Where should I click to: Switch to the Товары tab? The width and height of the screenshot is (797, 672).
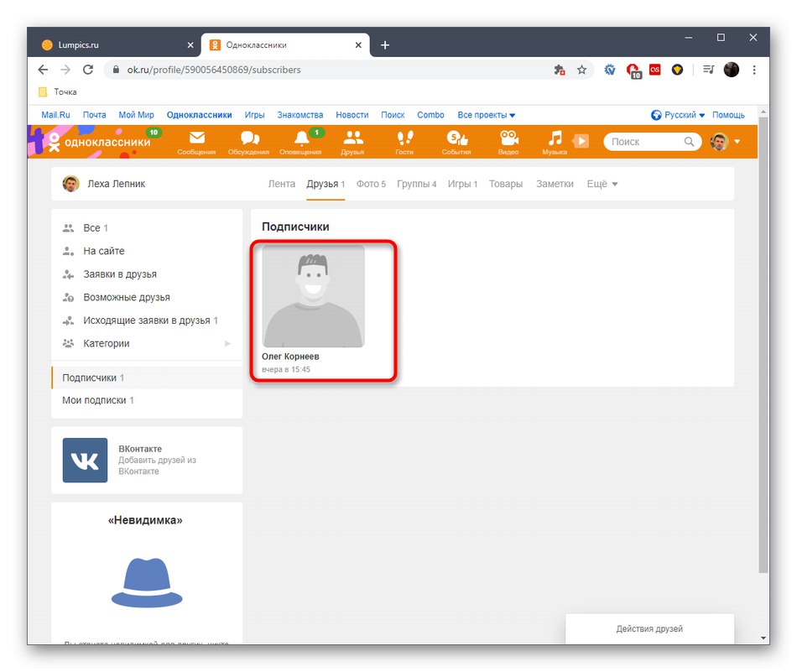(x=506, y=184)
